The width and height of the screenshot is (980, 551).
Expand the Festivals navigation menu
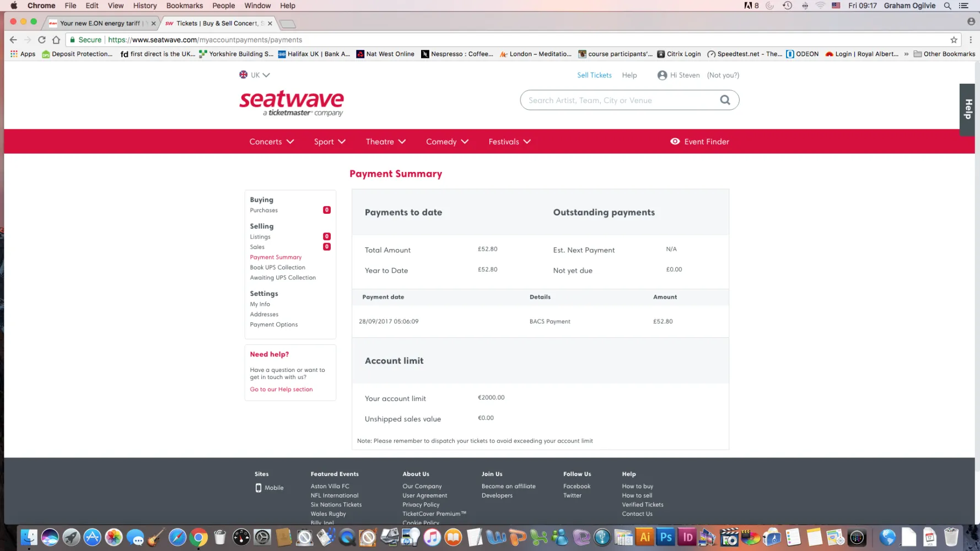tap(509, 142)
